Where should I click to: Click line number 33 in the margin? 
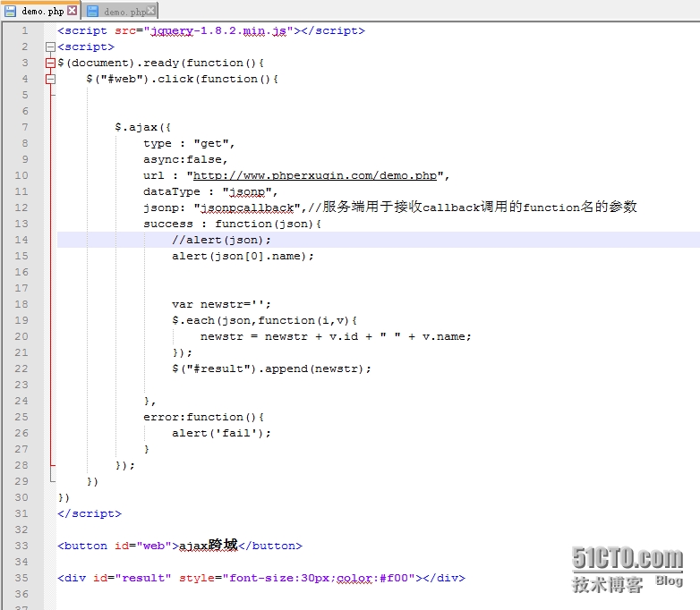21,546
